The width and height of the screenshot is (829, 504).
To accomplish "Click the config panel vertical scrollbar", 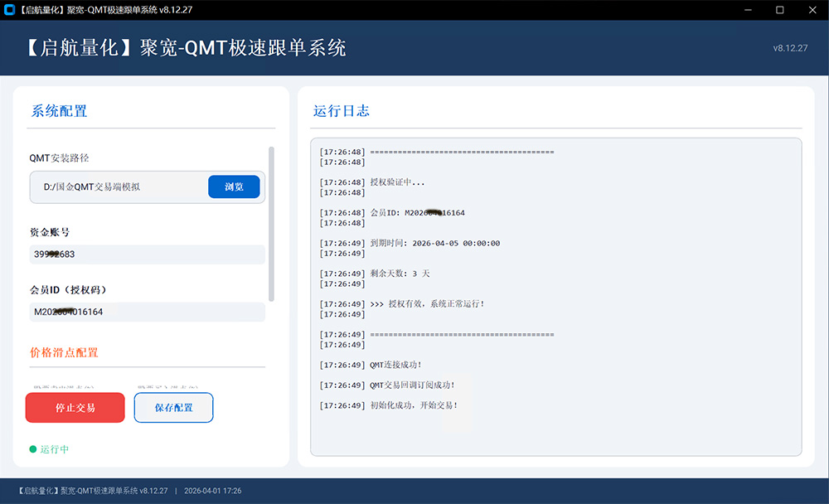I will (x=271, y=224).
